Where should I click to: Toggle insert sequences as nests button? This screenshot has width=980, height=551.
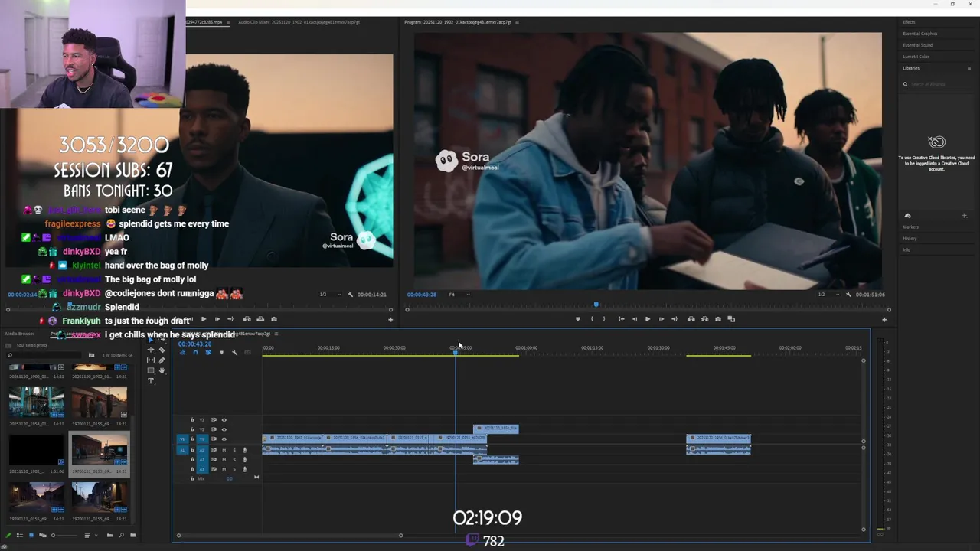(182, 352)
